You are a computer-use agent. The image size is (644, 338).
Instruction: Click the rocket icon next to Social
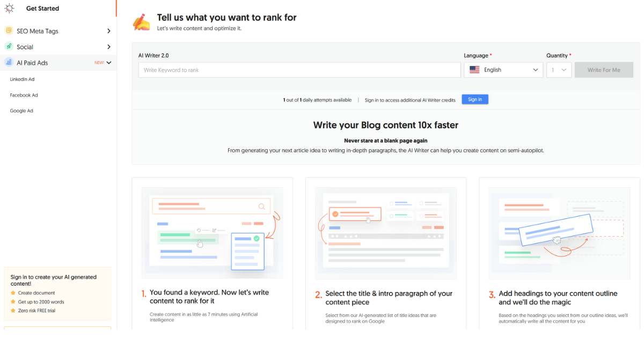tap(9, 47)
